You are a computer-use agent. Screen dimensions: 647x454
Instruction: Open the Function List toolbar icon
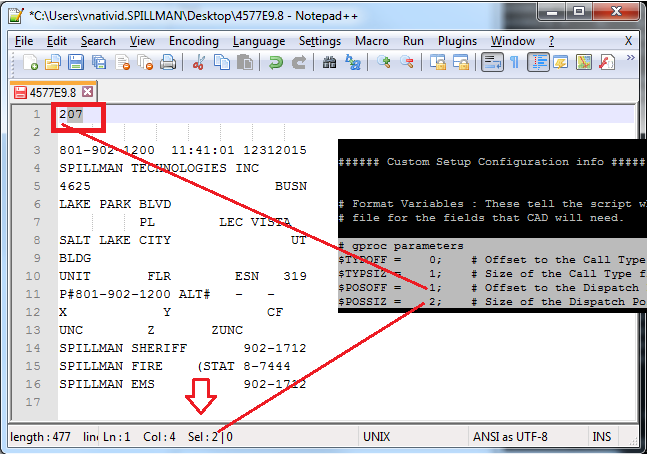pos(607,63)
